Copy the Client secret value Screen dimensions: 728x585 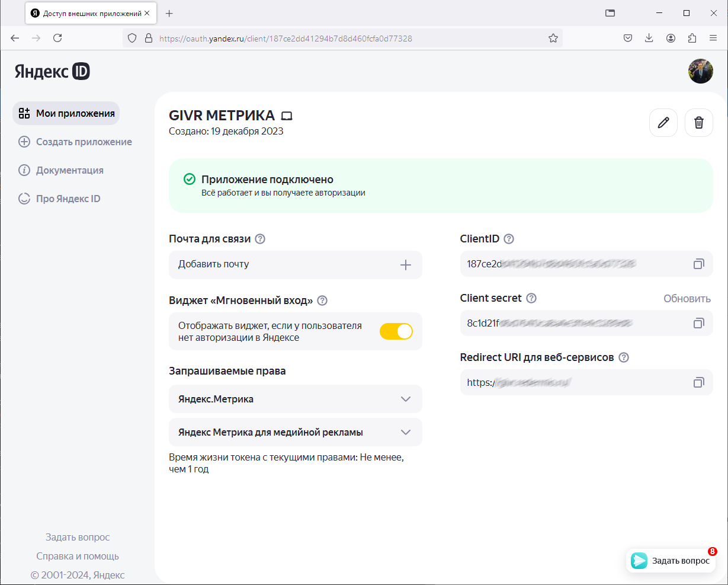pyautogui.click(x=699, y=323)
